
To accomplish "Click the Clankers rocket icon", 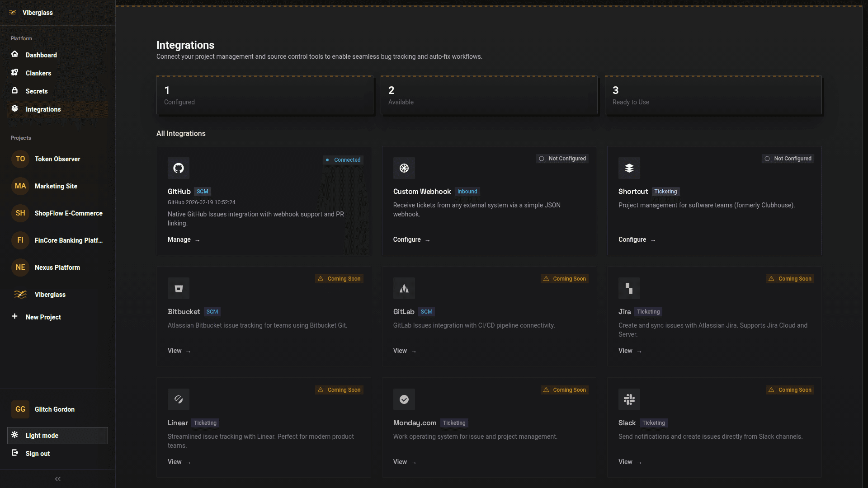I will pos(15,72).
